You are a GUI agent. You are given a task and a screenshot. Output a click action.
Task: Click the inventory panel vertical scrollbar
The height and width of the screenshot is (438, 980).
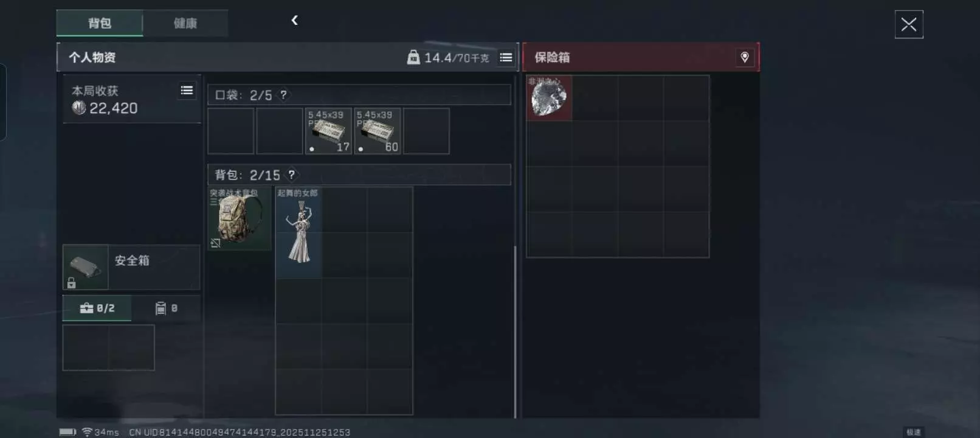point(515,332)
